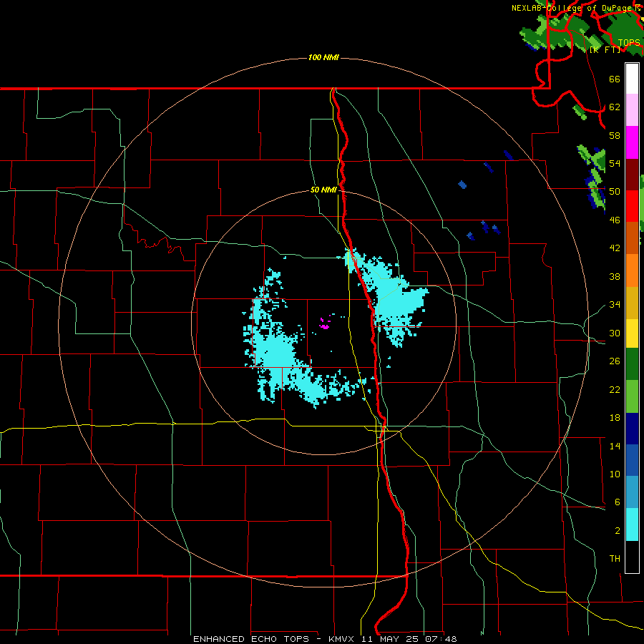Click the 34 legend value
Image resolution: width=644 pixels, height=644 pixels.
(615, 305)
